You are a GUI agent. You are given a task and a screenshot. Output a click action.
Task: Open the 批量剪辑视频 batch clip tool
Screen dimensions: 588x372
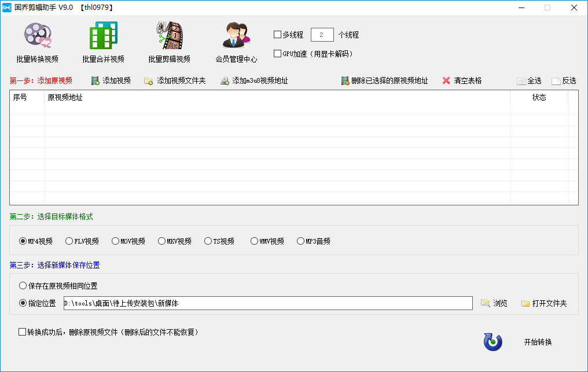click(169, 42)
